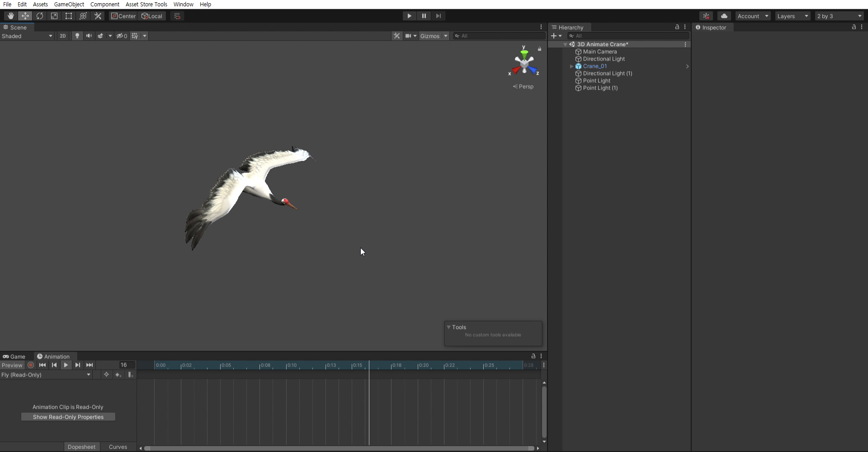This screenshot has width=868, height=452.
Task: Collapse the 3D Animate Crane scene
Action: pyautogui.click(x=565, y=44)
